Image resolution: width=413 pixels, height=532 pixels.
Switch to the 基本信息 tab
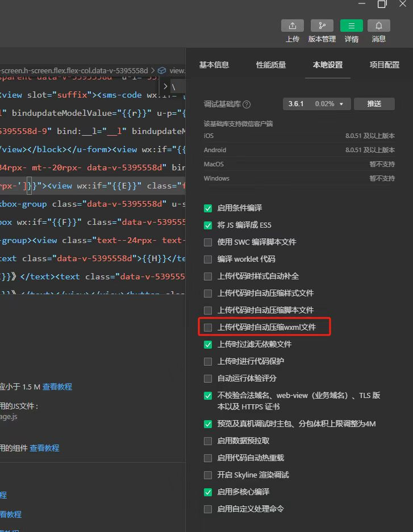click(214, 65)
